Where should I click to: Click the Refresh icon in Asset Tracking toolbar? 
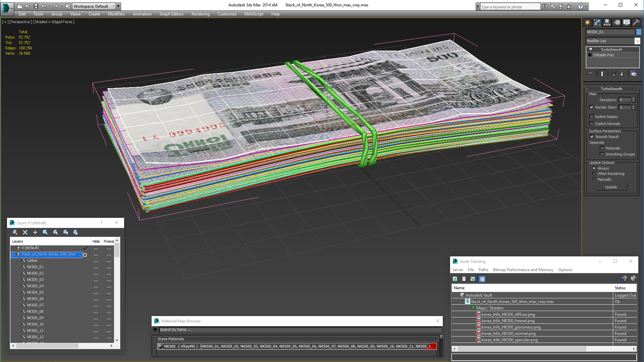(x=455, y=279)
